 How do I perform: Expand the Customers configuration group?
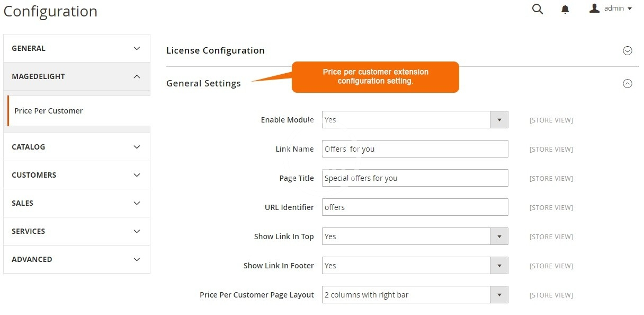[77, 175]
